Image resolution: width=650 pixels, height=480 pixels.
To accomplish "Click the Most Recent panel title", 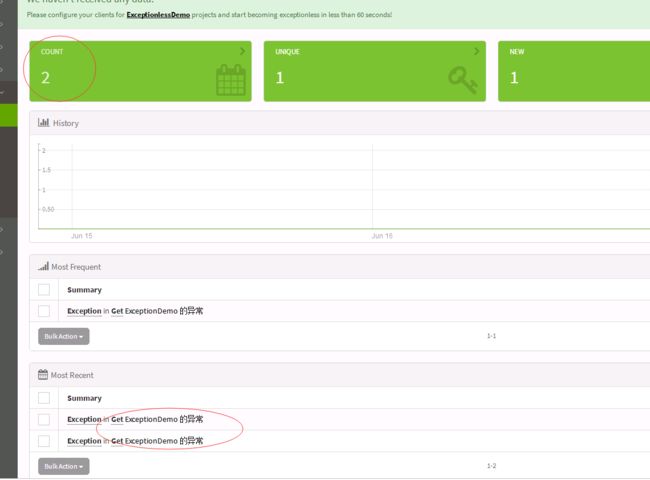I will pos(72,375).
